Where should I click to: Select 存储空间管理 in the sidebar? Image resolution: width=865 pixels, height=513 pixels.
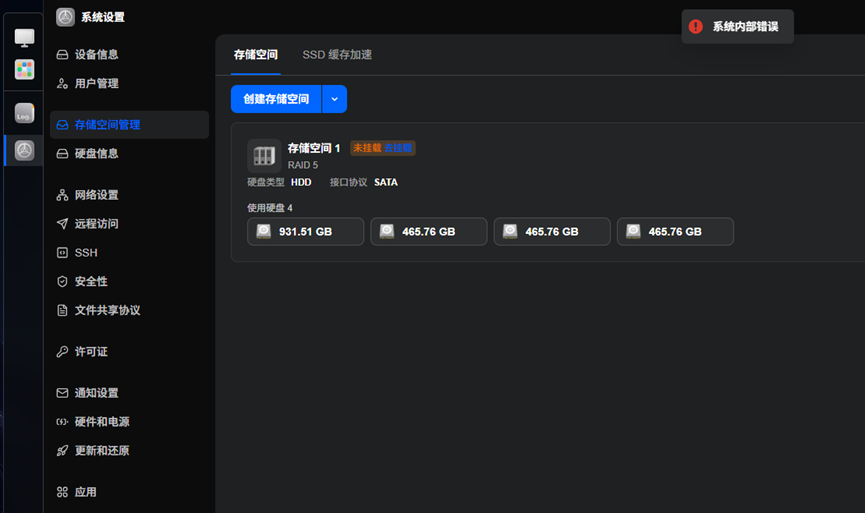[x=129, y=125]
